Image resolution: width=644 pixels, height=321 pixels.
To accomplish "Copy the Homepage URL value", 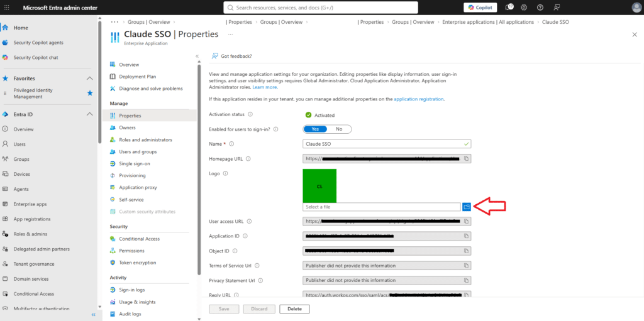I will pyautogui.click(x=466, y=158).
